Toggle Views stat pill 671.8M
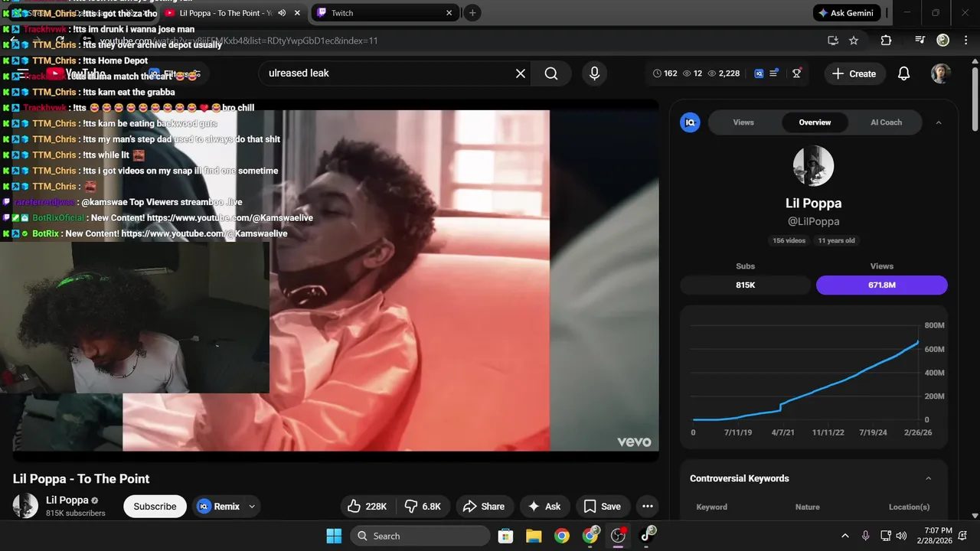980x551 pixels. [x=882, y=285]
